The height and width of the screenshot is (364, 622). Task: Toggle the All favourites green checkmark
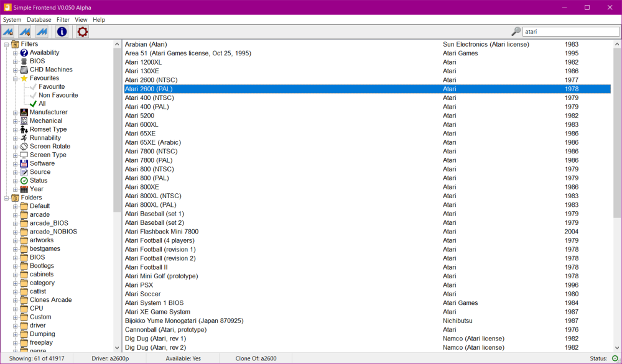pyautogui.click(x=33, y=104)
